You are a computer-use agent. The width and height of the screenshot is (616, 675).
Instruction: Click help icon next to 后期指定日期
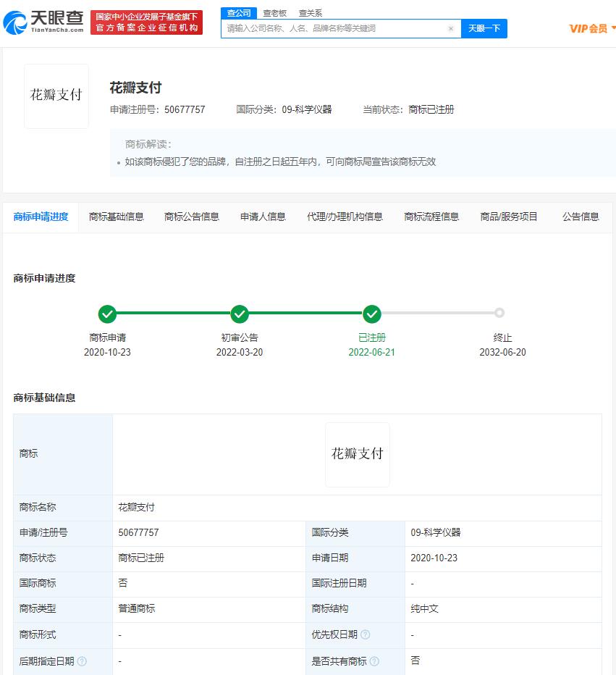coord(82,661)
